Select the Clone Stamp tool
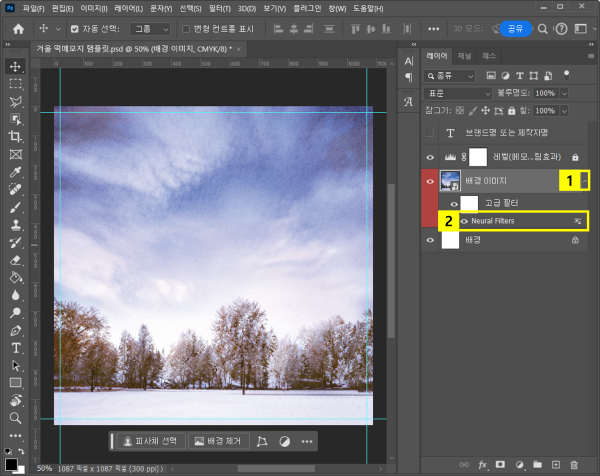 (15, 225)
